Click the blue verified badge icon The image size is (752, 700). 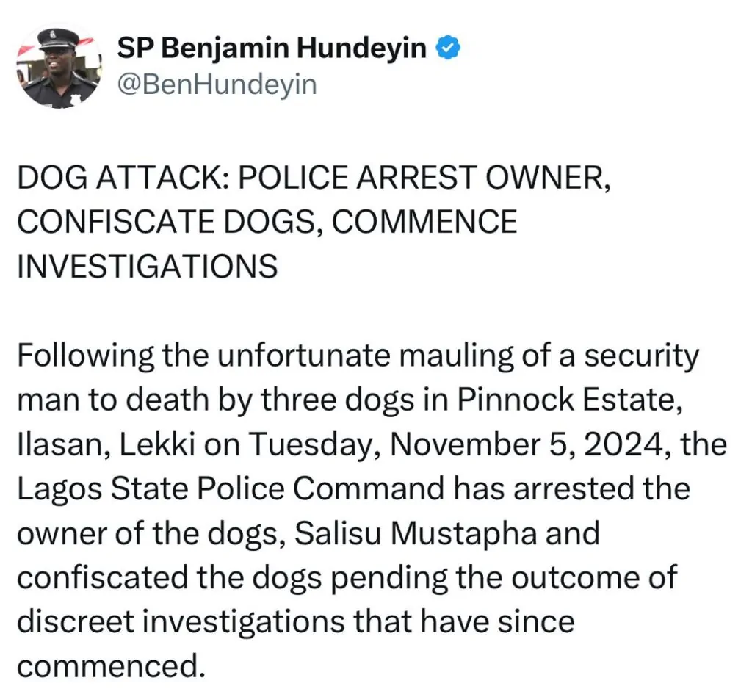(449, 49)
